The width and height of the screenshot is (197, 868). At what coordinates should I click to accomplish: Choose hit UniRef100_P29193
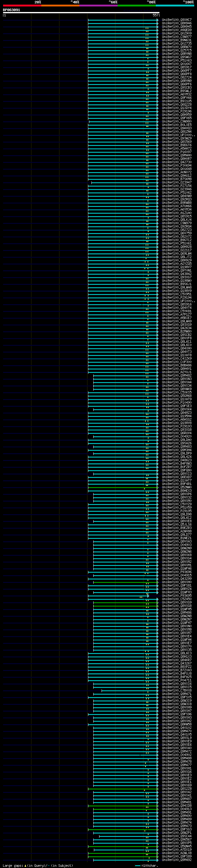(177, 426)
